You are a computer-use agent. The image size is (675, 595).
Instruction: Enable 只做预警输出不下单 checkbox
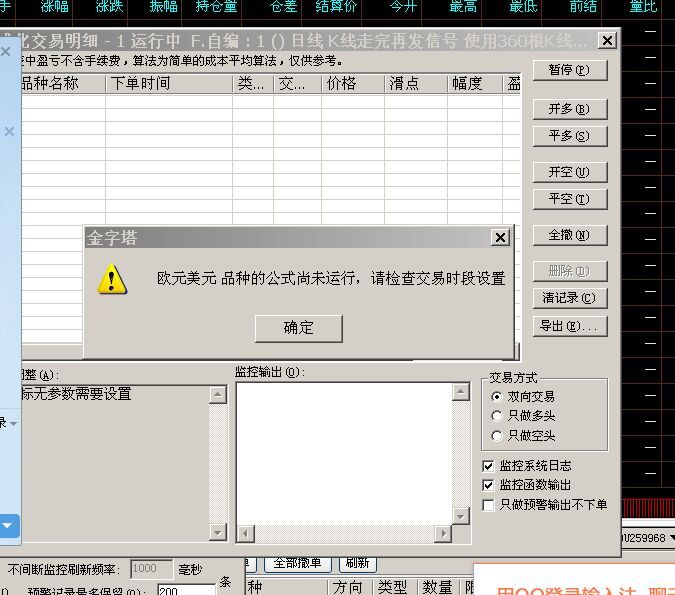click(488, 505)
